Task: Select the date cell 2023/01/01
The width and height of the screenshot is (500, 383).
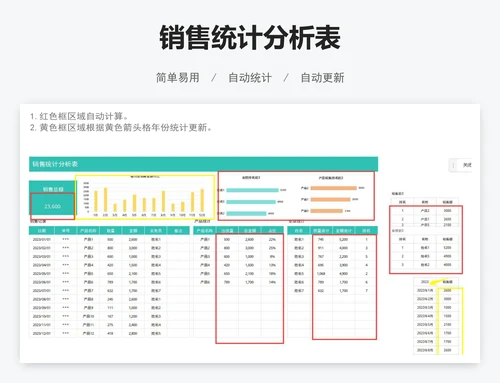Action: click(x=42, y=239)
